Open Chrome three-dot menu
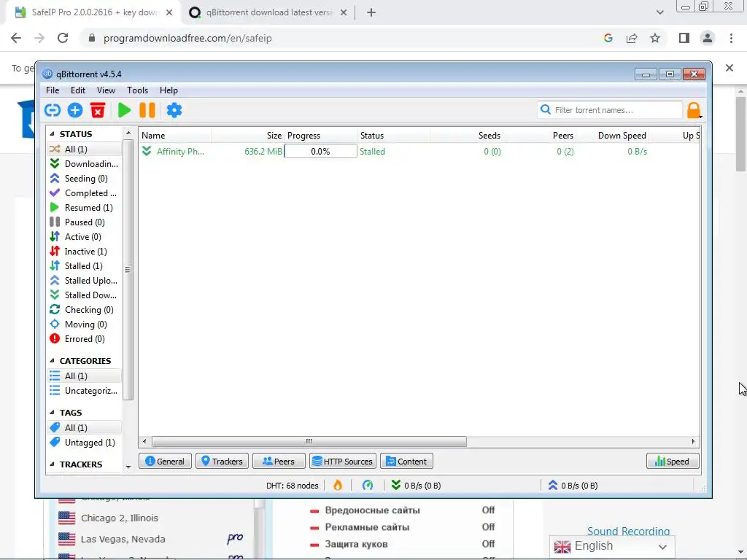This screenshot has height=560, width=747. click(x=731, y=38)
